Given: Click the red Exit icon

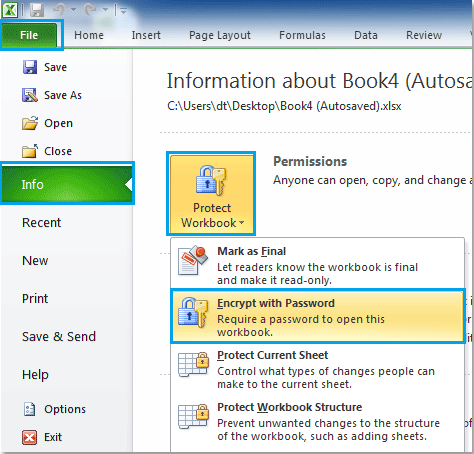Looking at the screenshot, I should [30, 437].
